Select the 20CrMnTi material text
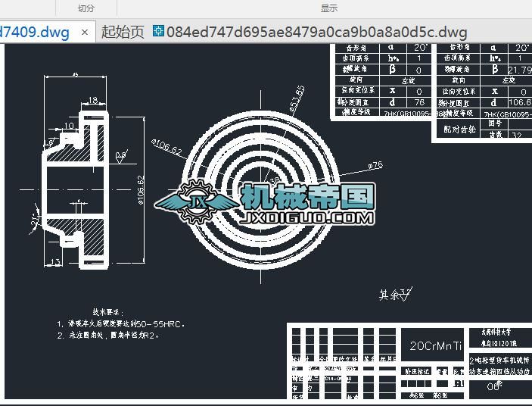Screen dimensions: 532x406 click(x=436, y=345)
